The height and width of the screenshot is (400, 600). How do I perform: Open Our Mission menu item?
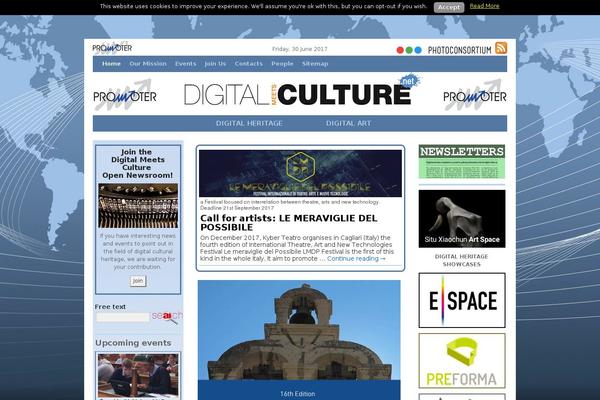click(x=148, y=64)
